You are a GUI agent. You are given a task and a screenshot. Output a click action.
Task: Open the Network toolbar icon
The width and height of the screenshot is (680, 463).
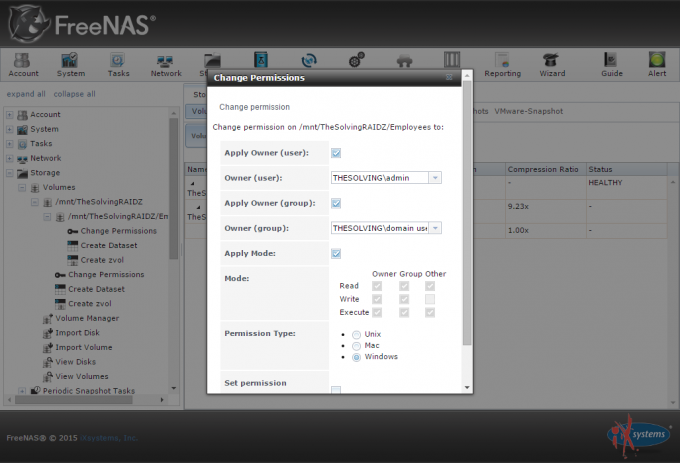(x=166, y=64)
